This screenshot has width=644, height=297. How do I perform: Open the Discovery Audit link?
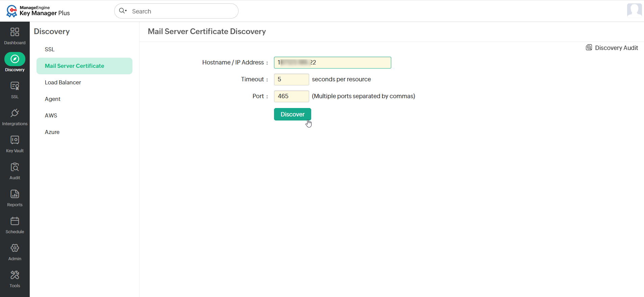pyautogui.click(x=616, y=48)
